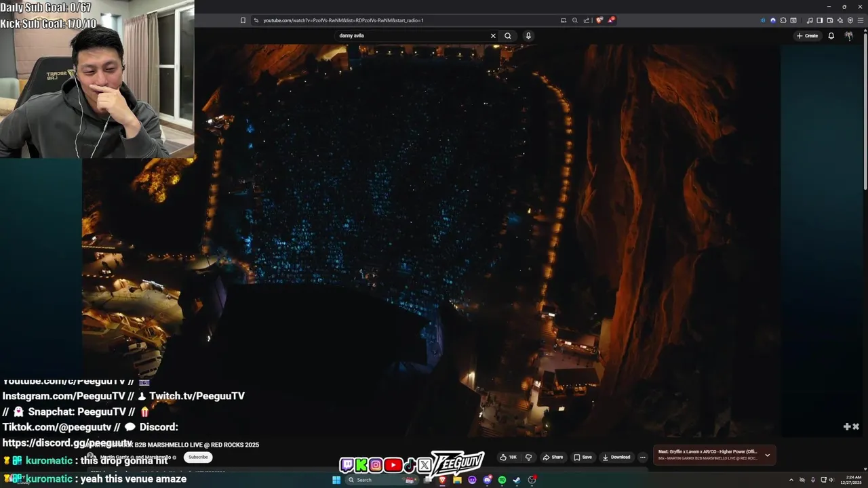Open Steam from the taskbar
The width and height of the screenshot is (868, 488).
(517, 480)
